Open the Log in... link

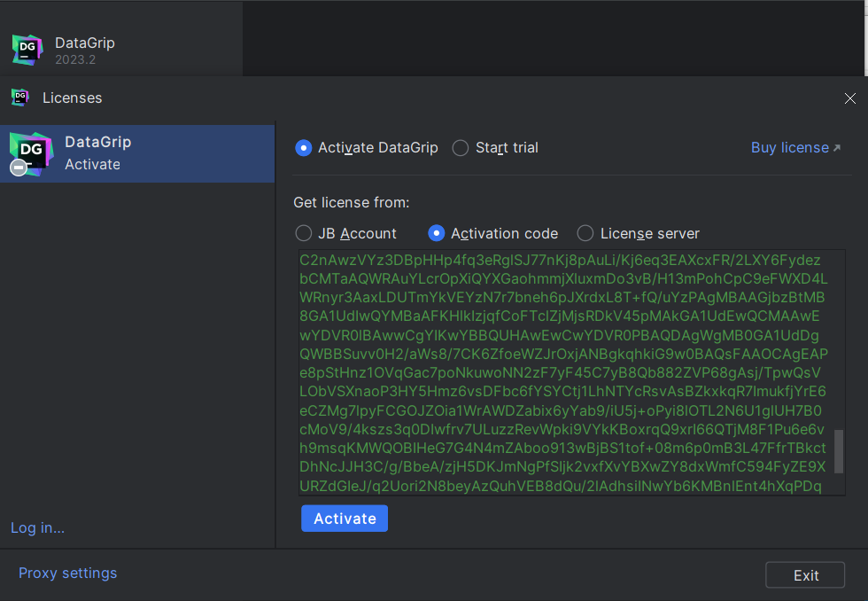pos(37,527)
